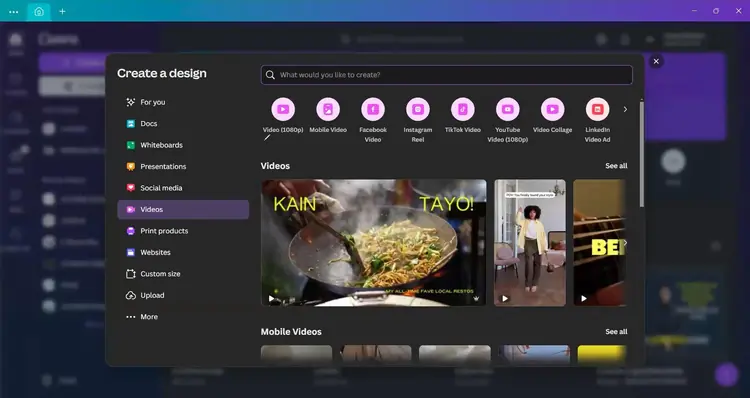Select the TikTok Video icon
Viewport: 750px width, 398px height.
point(463,110)
